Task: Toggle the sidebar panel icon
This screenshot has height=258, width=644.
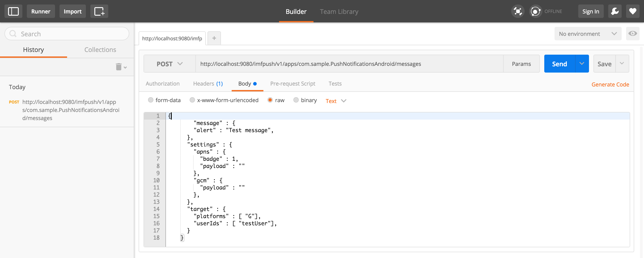Action: (x=13, y=11)
